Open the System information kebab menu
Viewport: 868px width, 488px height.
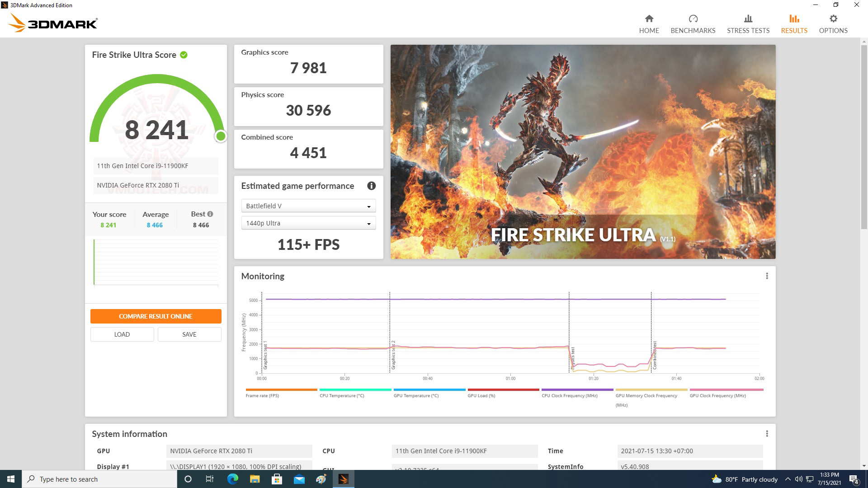[x=767, y=433]
